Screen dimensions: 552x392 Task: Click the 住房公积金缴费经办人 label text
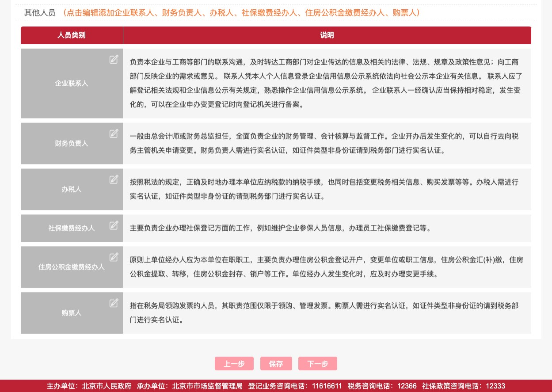(x=72, y=267)
